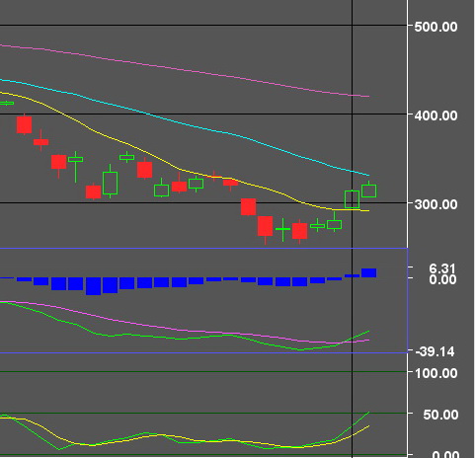Select the 6.31 MACD value label
The width and height of the screenshot is (476, 458).
pos(442,268)
